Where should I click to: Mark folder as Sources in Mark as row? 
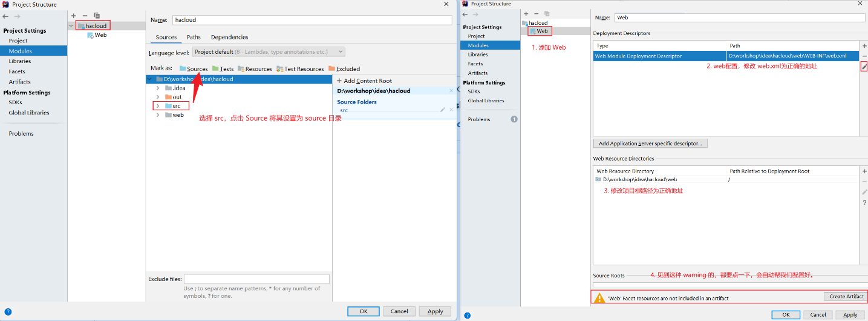194,69
